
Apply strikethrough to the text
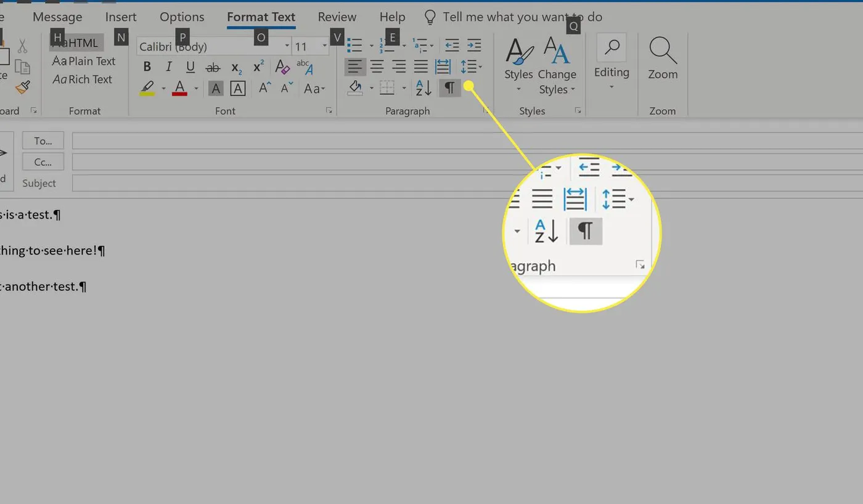click(213, 67)
